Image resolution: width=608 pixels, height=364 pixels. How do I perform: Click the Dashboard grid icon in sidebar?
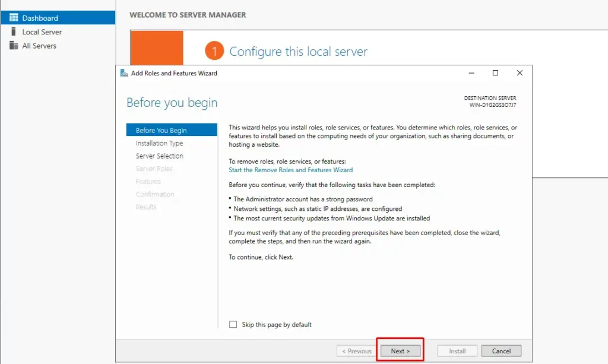[14, 17]
